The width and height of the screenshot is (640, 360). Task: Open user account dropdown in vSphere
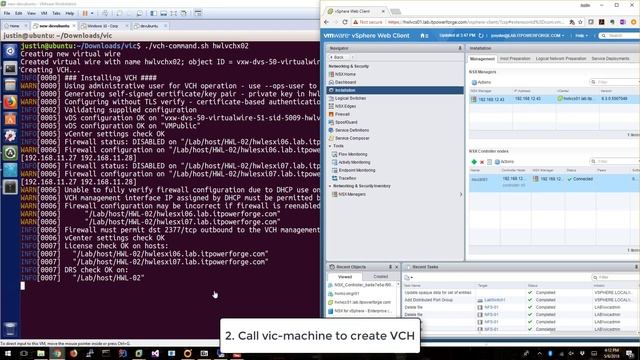[527, 36]
